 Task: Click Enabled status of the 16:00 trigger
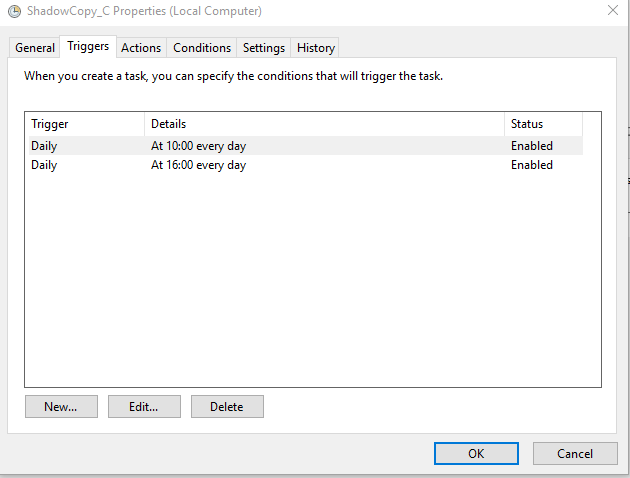tap(531, 165)
